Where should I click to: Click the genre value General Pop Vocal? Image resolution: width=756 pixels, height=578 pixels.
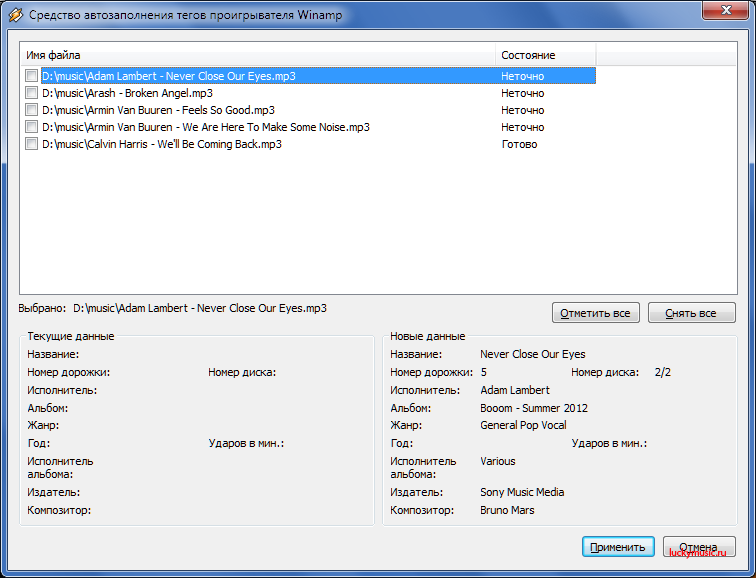523,425
